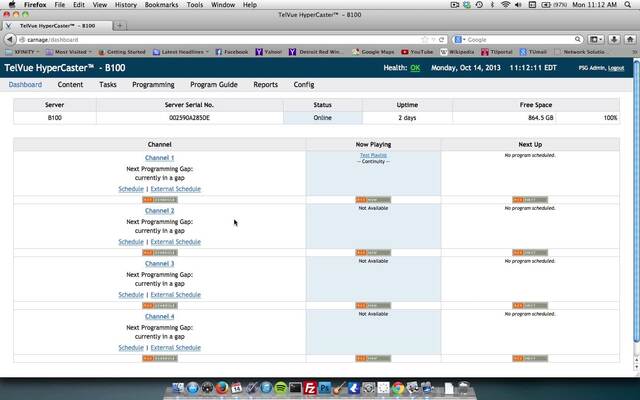
Task: Click the RSS badge under Channel 1
Action: click(x=159, y=200)
